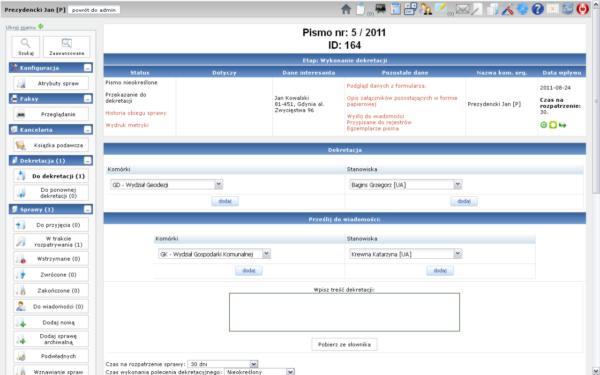Focus the Wpisz treść dekretacji text area

344,312
